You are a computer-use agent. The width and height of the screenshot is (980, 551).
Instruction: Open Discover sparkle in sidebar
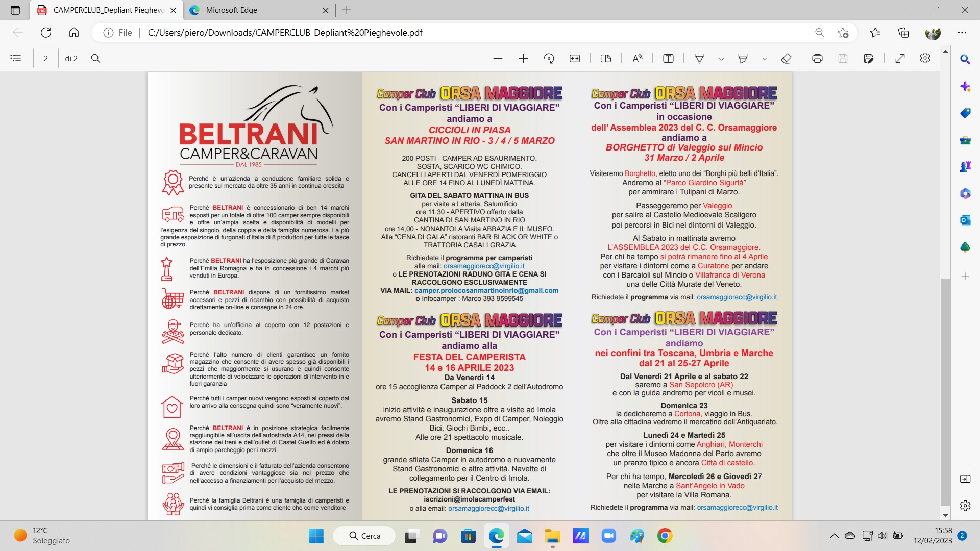965,86
